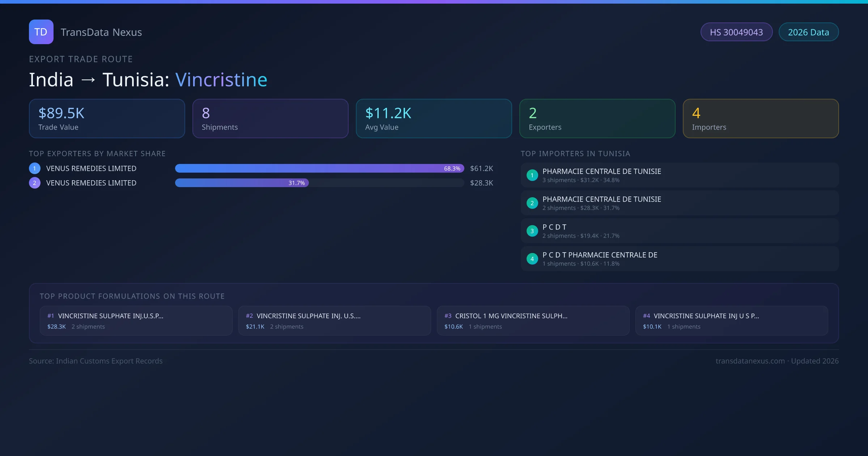Click importer rank 1 green circle
This screenshot has width=868, height=456.
coord(532,175)
